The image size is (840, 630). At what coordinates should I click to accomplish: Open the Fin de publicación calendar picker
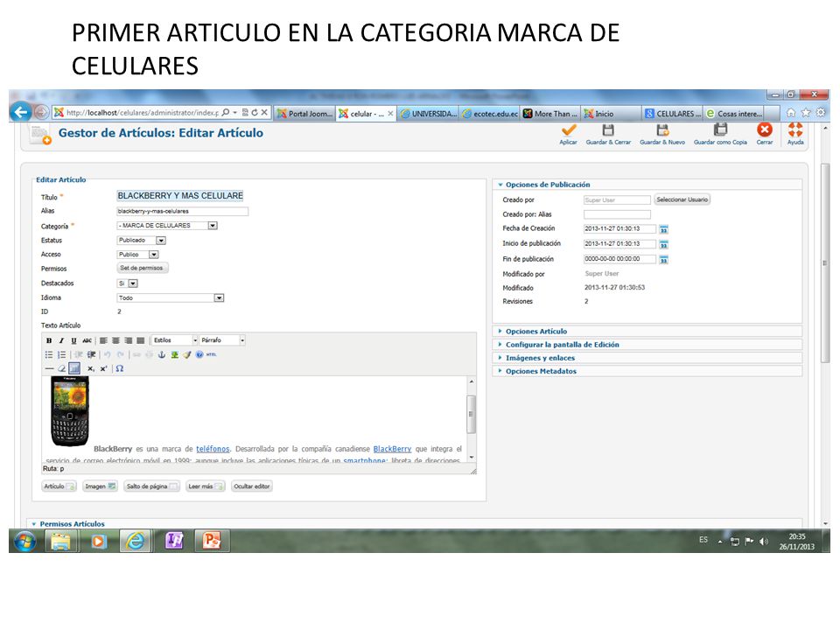pos(664,260)
